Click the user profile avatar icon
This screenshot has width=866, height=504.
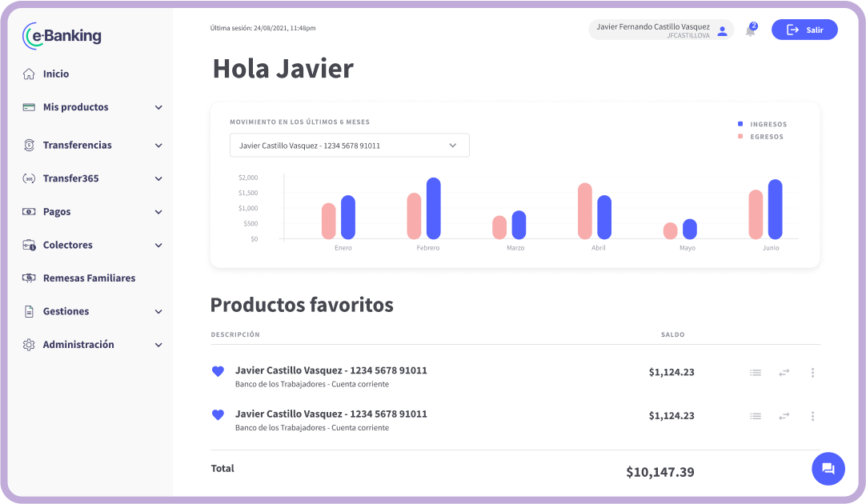[722, 30]
